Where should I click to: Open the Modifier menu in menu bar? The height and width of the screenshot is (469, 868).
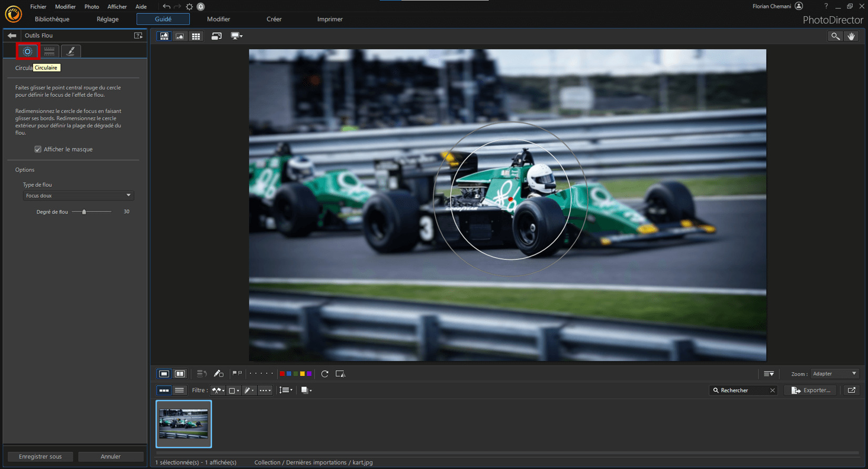point(65,6)
